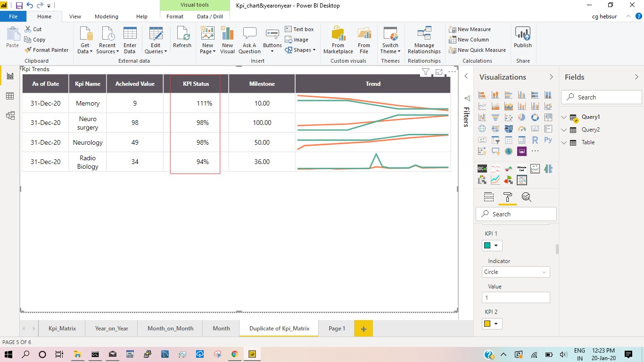Select the Scatter chart visual
644x362 pixels.
509,117
